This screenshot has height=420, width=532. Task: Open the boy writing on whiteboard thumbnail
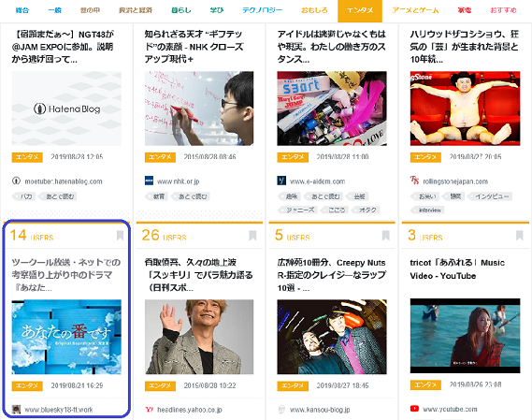(199, 109)
